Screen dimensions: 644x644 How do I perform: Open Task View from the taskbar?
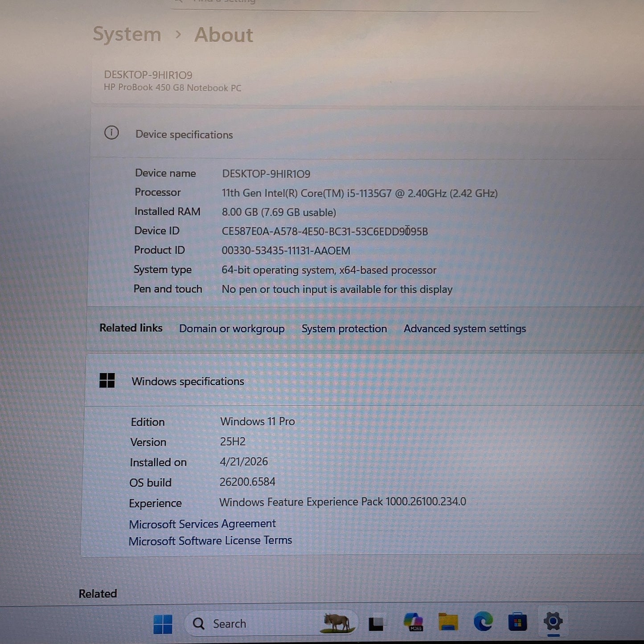[376, 623]
